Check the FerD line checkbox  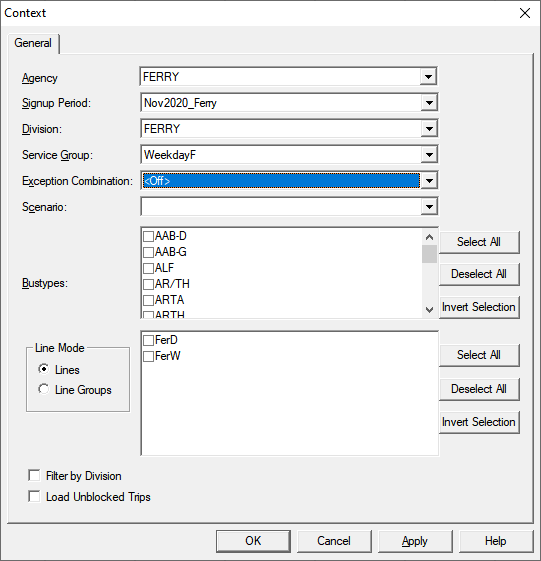[148, 340]
